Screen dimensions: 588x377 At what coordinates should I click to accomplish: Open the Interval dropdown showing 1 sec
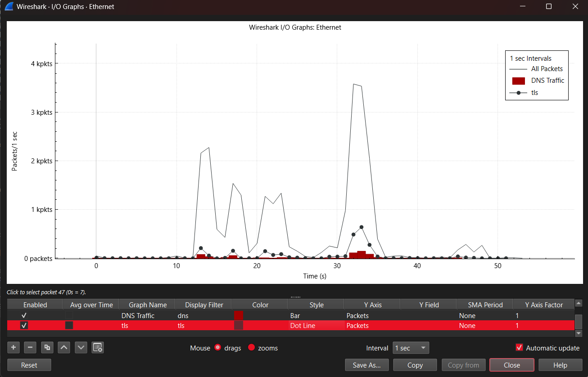point(411,348)
